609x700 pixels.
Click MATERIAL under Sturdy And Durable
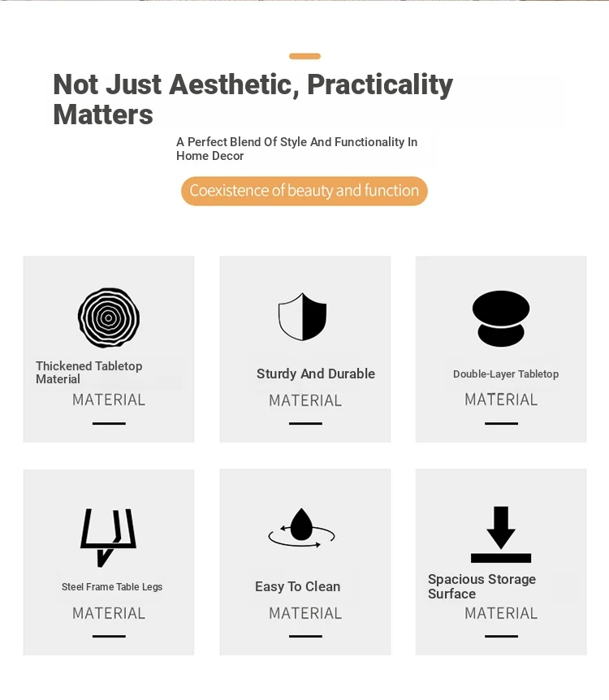click(x=305, y=400)
